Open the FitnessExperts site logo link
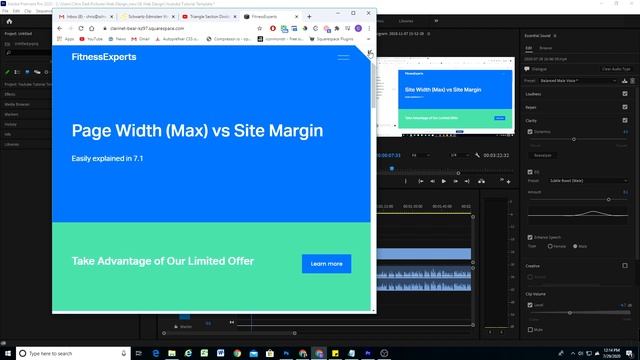 tap(104, 57)
